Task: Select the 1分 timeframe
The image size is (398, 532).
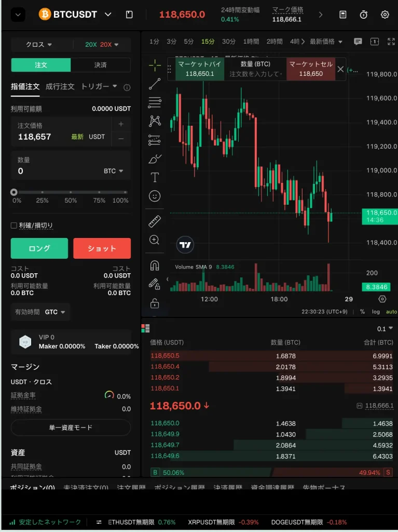Action: [154, 42]
